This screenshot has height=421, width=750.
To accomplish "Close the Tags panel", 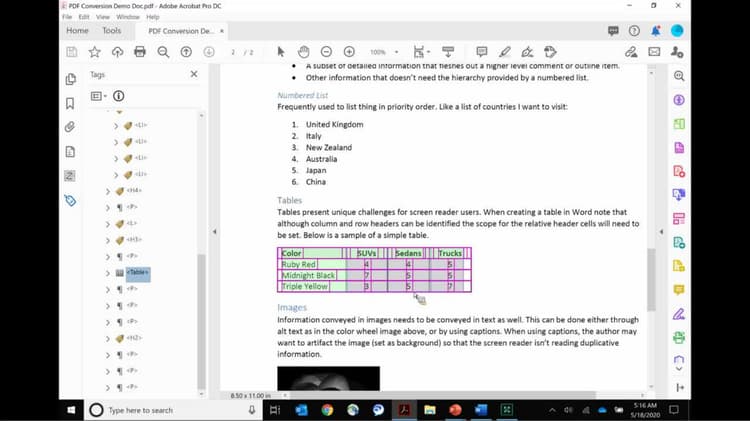I will pyautogui.click(x=194, y=74).
